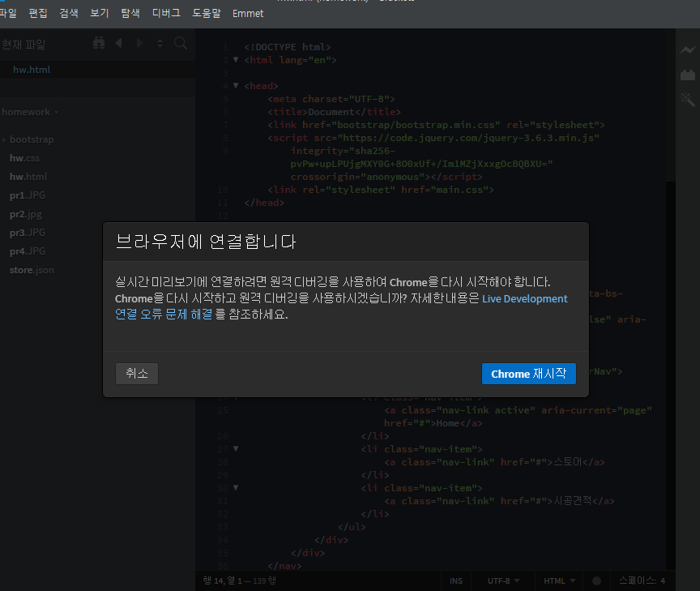Click the Chrome 재시작 button
The image size is (700, 591).
pyautogui.click(x=528, y=374)
